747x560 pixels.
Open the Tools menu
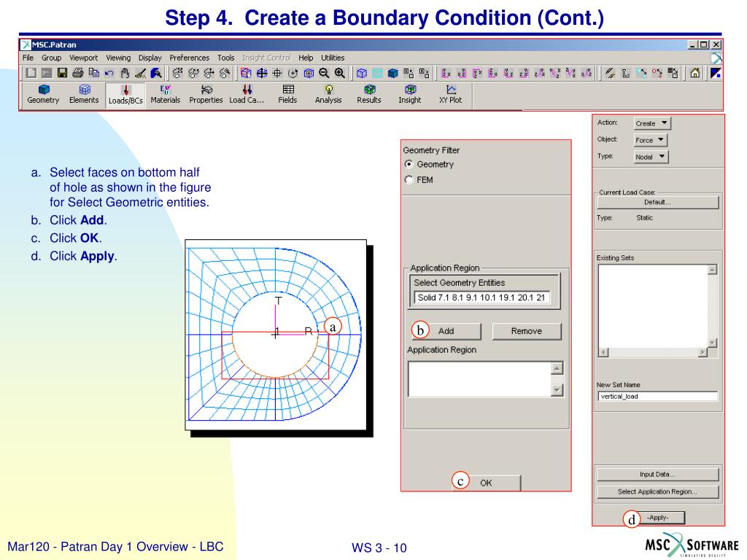(x=226, y=58)
